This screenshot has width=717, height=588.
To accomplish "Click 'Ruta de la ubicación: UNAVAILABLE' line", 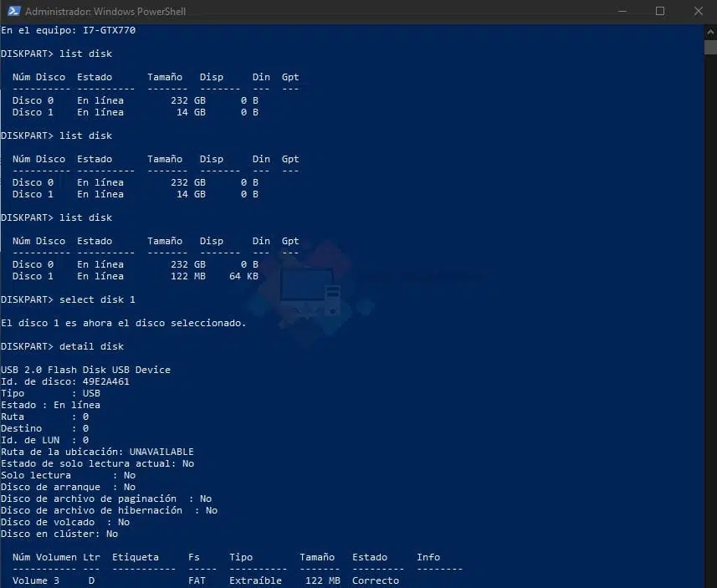I will coord(97,452).
